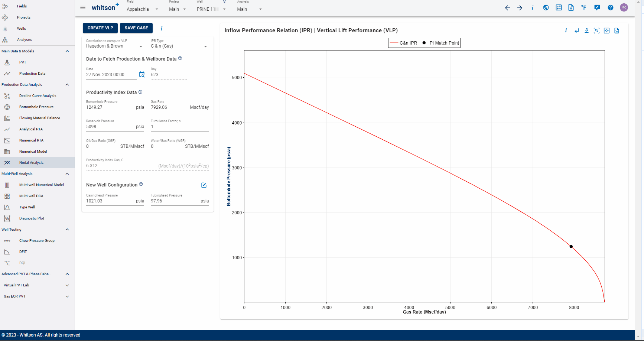Screen dimensions: 644x341
Task: Open the VLP correlation dropdown Hagedorn & Brown
Action: coord(114,46)
